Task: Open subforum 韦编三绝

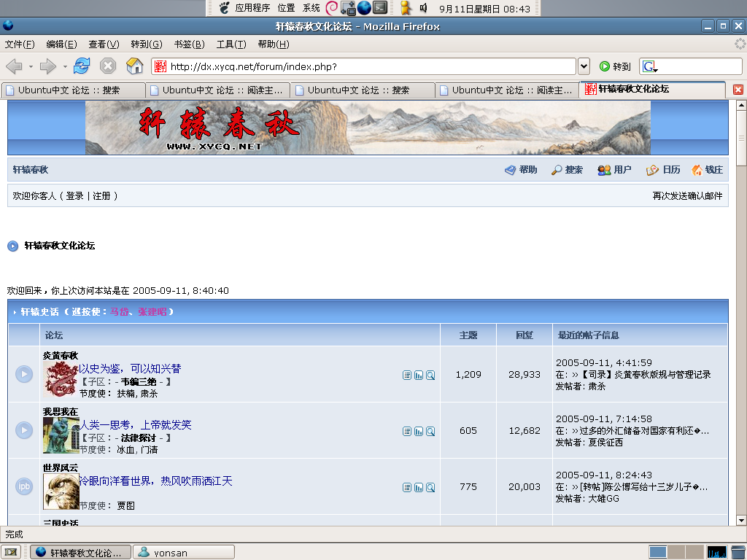Action: click(139, 381)
